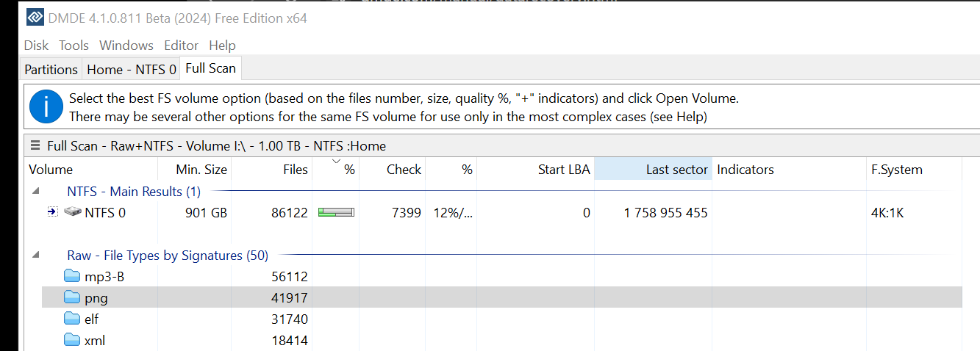Toggle the arrow marker beside NTFS 0
980x351 pixels.
point(52,212)
